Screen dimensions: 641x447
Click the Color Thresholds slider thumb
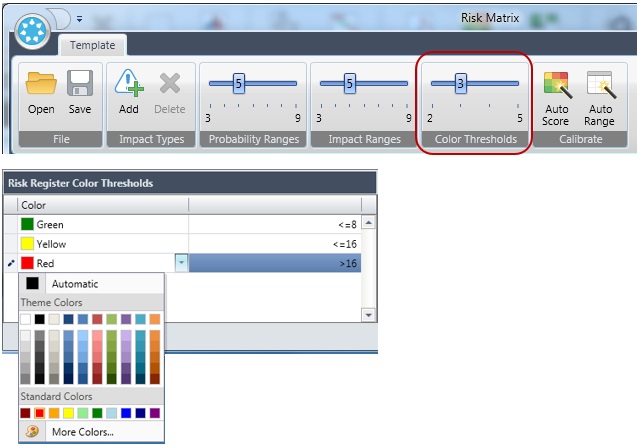pyautogui.click(x=461, y=84)
